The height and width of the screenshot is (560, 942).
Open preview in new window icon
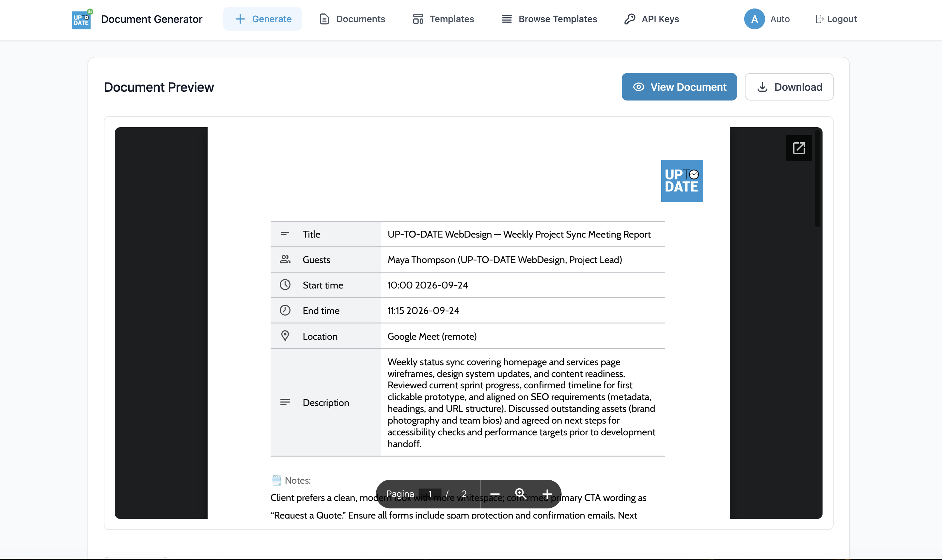pos(799,148)
